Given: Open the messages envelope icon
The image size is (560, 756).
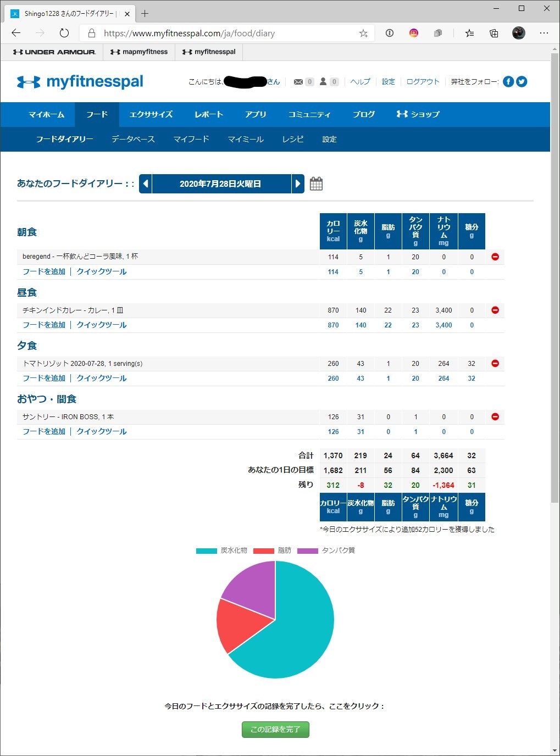Looking at the screenshot, I should pos(298,82).
